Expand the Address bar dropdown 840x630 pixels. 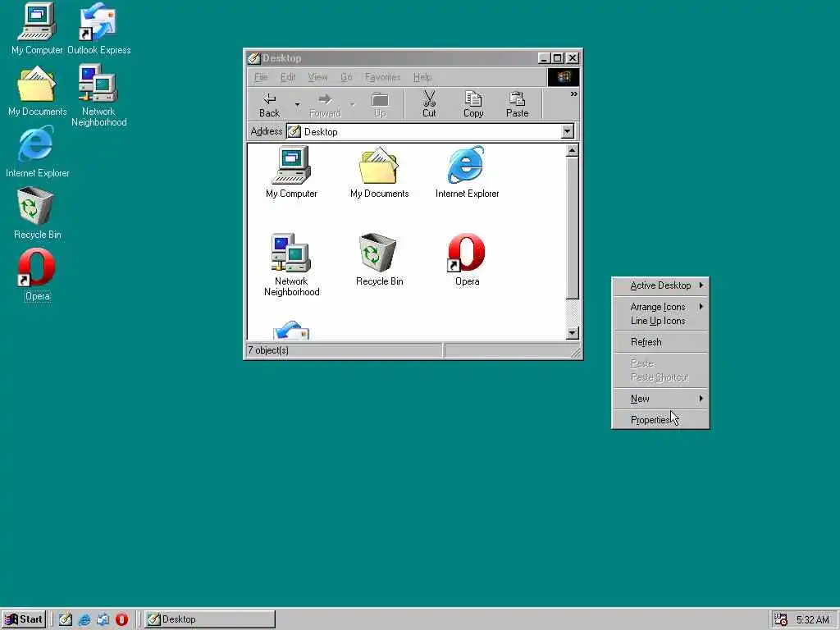pos(568,131)
